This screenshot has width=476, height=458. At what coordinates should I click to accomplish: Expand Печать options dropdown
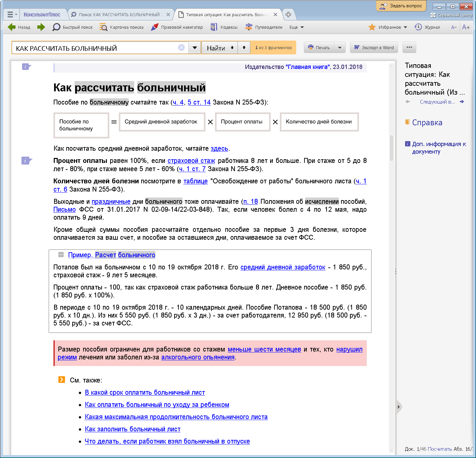point(340,47)
